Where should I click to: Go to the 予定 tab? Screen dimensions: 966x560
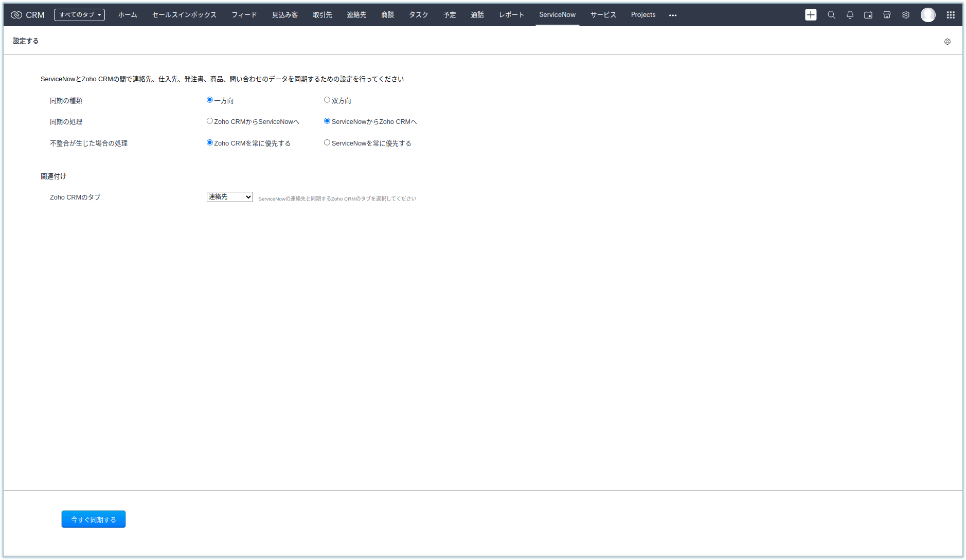[x=450, y=15]
